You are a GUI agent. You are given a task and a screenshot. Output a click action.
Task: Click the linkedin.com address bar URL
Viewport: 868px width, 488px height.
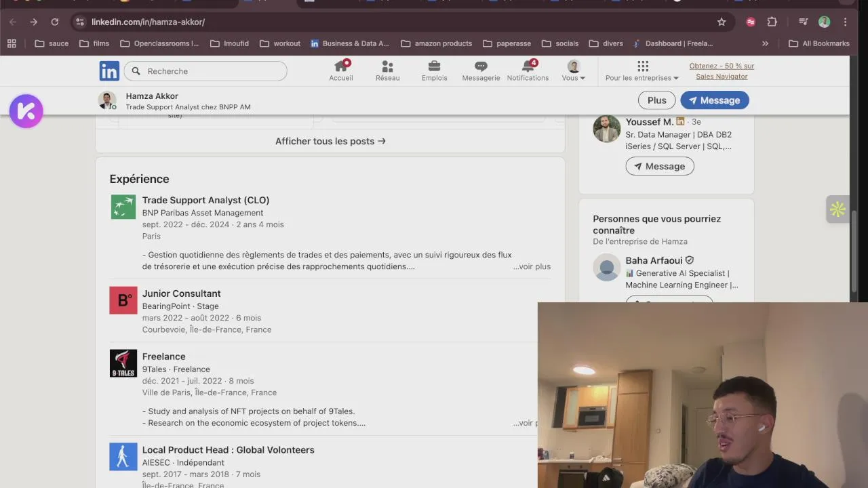pyautogui.click(x=148, y=22)
